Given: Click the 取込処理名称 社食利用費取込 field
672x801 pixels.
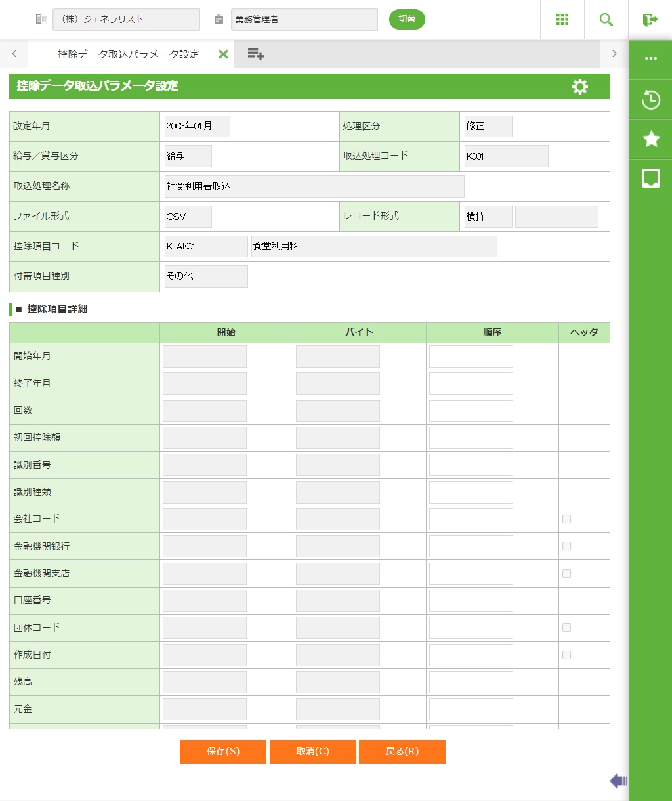Looking at the screenshot, I should point(314,186).
